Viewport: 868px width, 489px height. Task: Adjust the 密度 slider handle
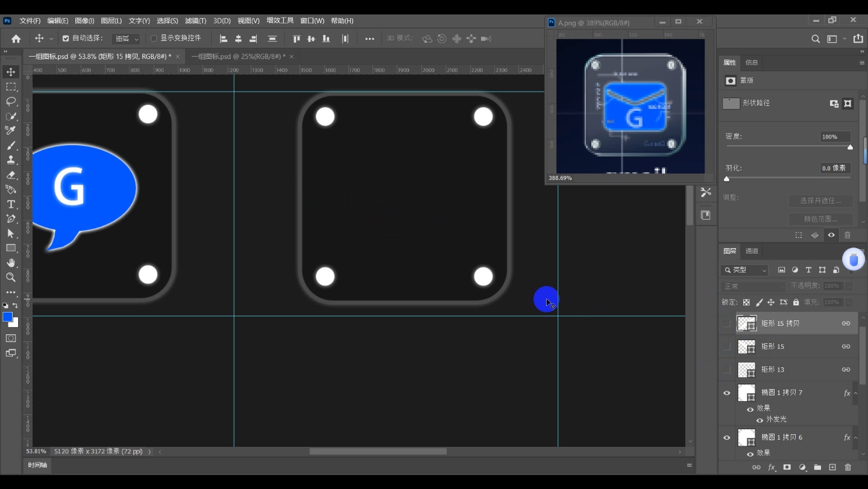[850, 147]
